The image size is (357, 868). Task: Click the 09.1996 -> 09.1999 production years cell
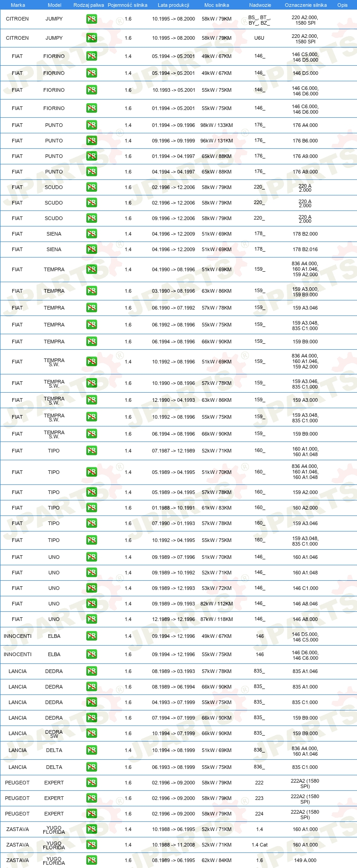(173, 141)
